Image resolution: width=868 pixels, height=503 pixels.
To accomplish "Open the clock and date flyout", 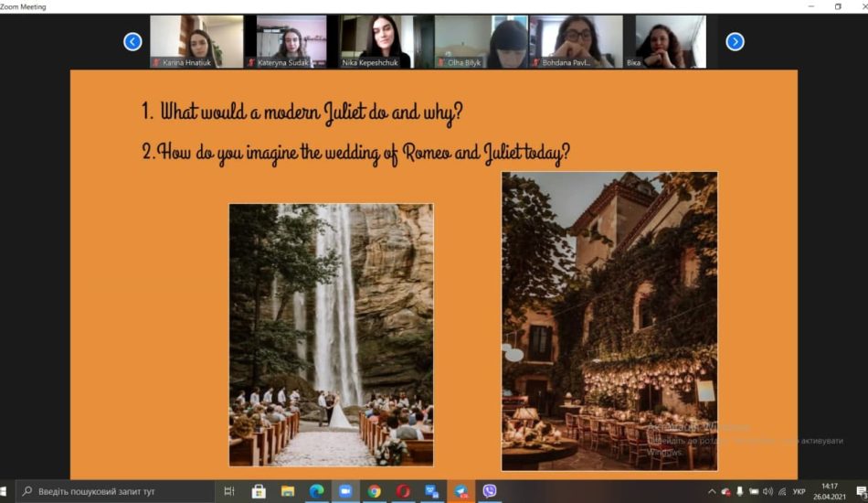I will pos(829,491).
